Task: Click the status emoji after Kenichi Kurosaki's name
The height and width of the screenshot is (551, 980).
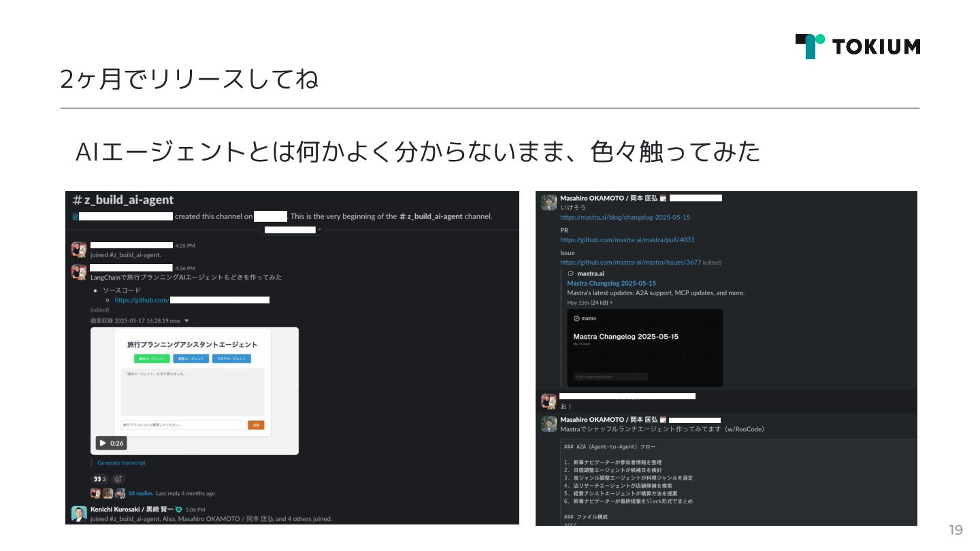Action: pos(178,509)
